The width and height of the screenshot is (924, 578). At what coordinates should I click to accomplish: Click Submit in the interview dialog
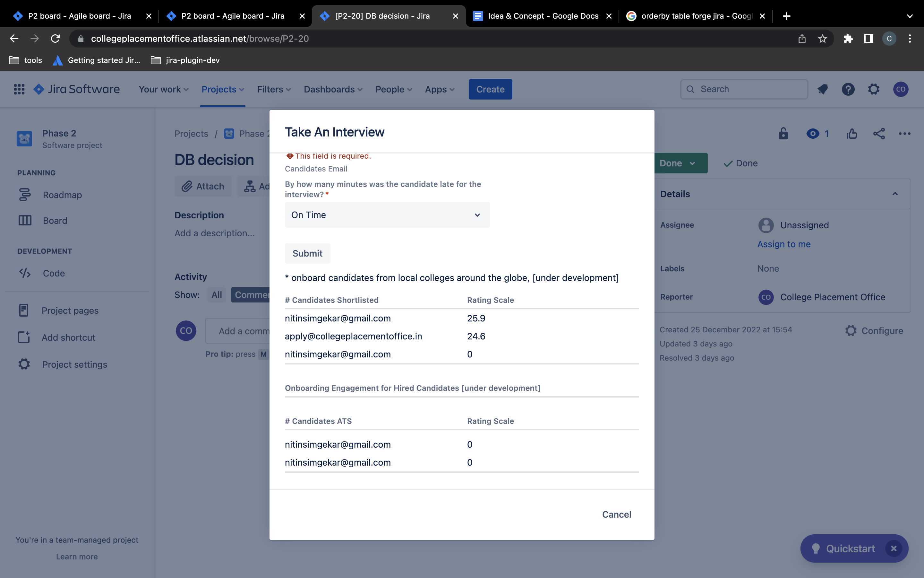[x=307, y=253]
